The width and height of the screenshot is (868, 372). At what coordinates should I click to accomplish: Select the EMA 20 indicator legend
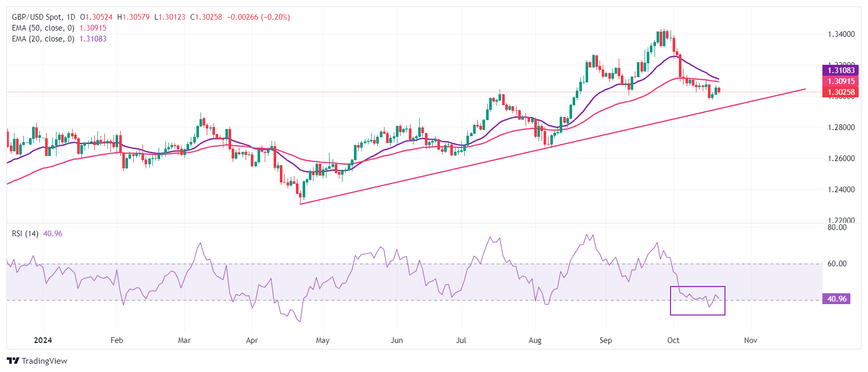(x=43, y=39)
